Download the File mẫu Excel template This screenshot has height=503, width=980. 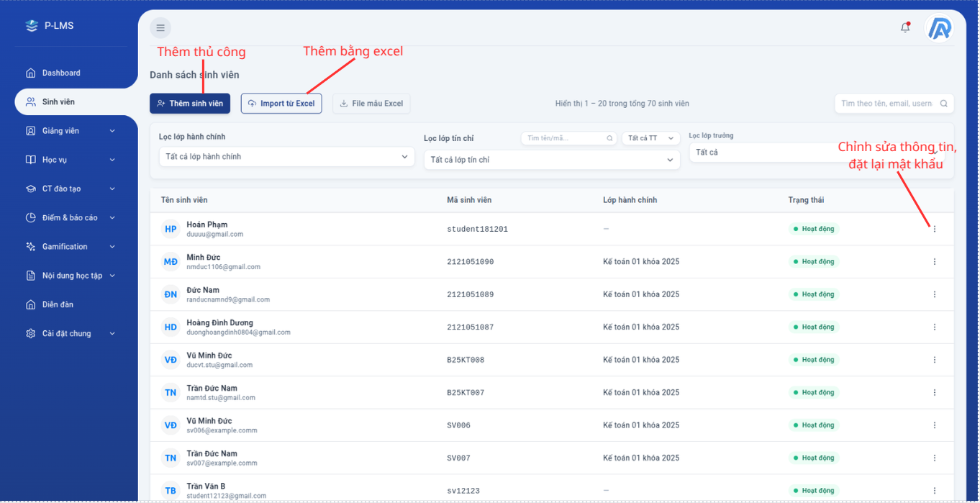click(371, 104)
